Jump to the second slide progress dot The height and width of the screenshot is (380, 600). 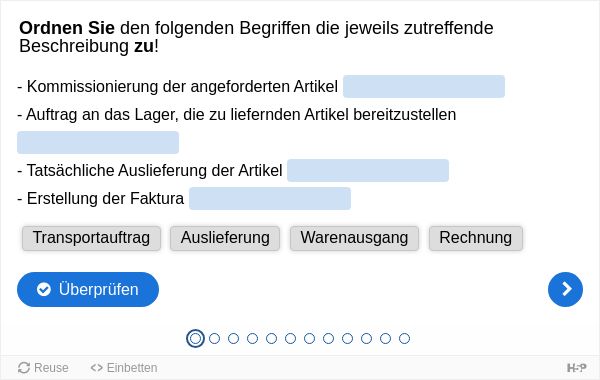(x=214, y=338)
